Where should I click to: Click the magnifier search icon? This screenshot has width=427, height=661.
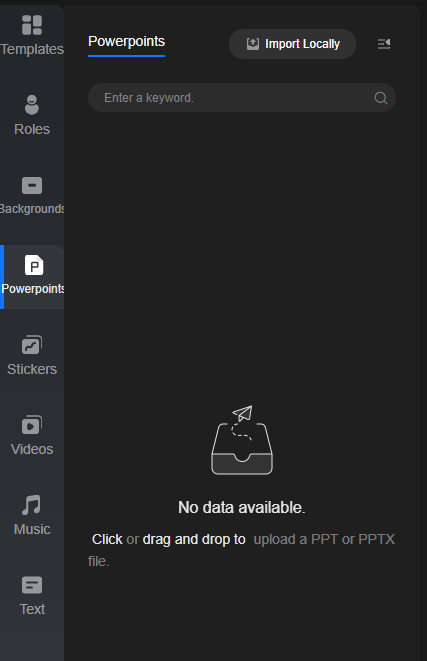click(x=381, y=98)
